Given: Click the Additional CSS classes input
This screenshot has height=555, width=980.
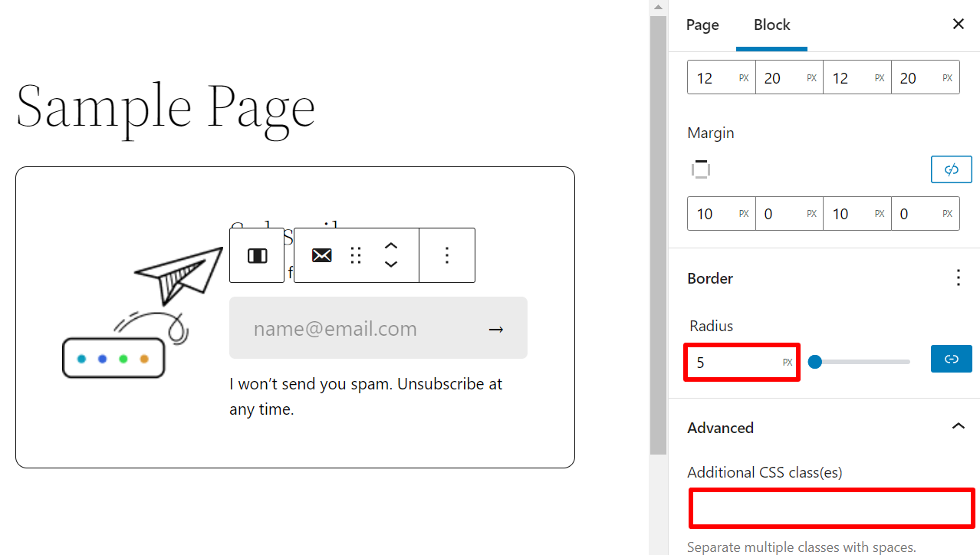Looking at the screenshot, I should click(x=830, y=507).
